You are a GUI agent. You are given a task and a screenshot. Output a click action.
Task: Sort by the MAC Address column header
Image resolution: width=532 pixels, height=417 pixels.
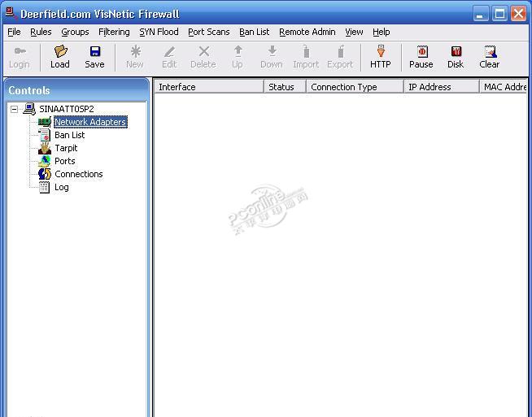[x=504, y=87]
